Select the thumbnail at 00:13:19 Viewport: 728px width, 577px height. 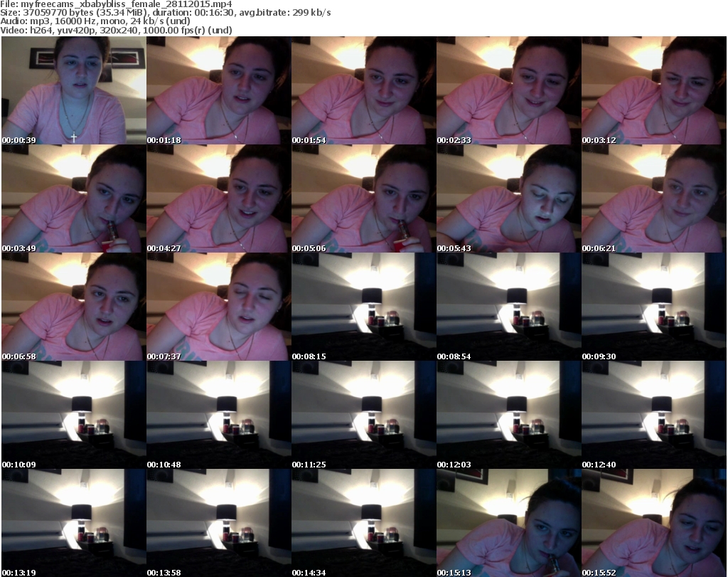(74, 523)
